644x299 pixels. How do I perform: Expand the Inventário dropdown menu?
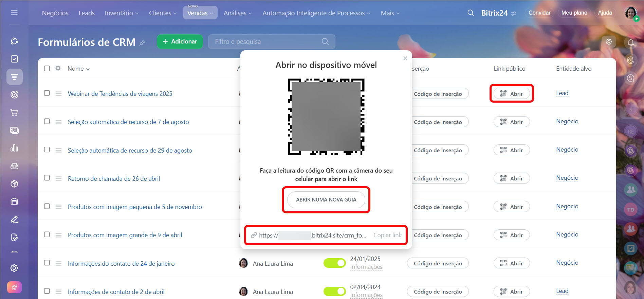click(x=121, y=13)
